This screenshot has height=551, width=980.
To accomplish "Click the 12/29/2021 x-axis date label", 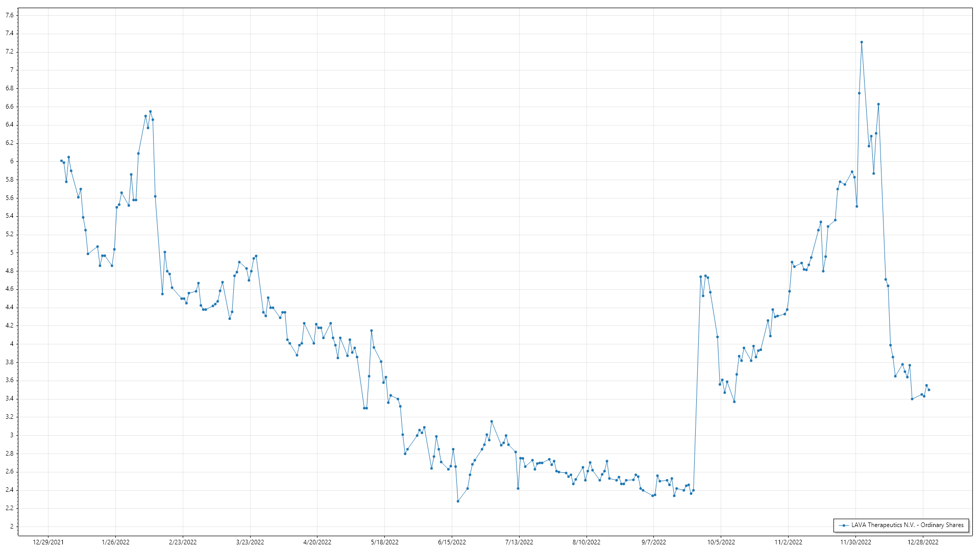I will point(48,542).
